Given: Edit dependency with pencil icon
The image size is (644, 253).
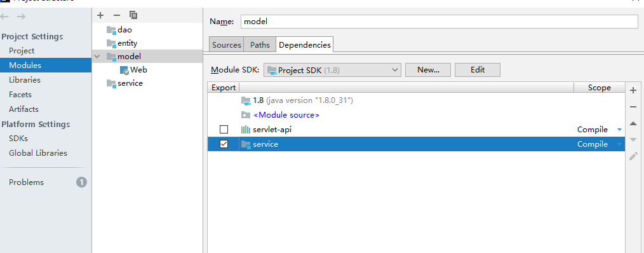Looking at the screenshot, I should [633, 156].
